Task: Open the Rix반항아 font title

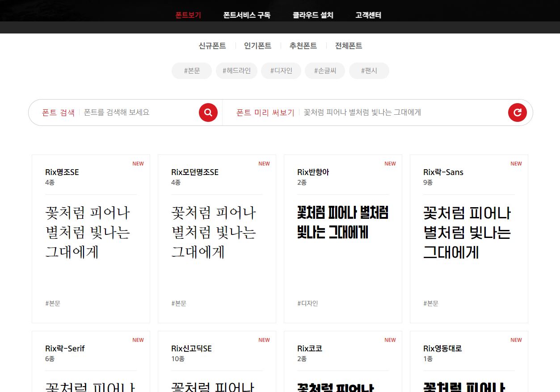Action: pyautogui.click(x=313, y=172)
